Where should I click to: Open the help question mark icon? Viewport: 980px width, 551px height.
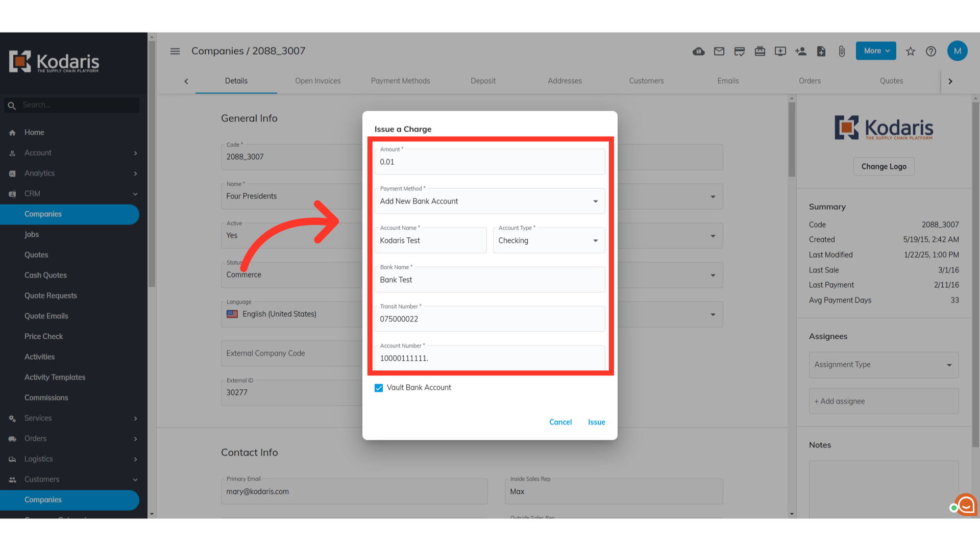click(931, 51)
